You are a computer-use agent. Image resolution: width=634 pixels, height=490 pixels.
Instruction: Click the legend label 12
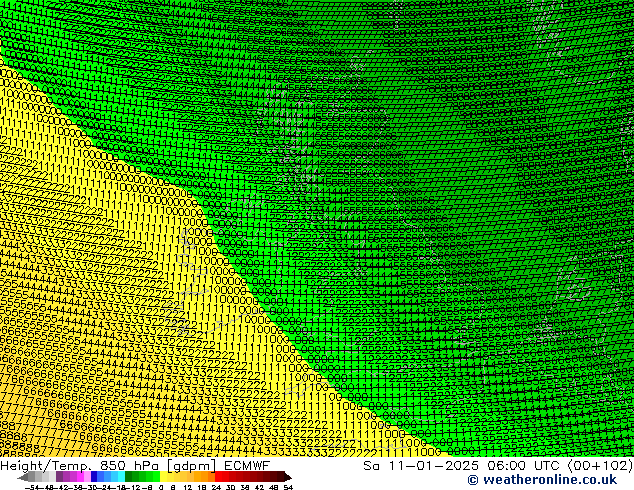click(x=187, y=487)
